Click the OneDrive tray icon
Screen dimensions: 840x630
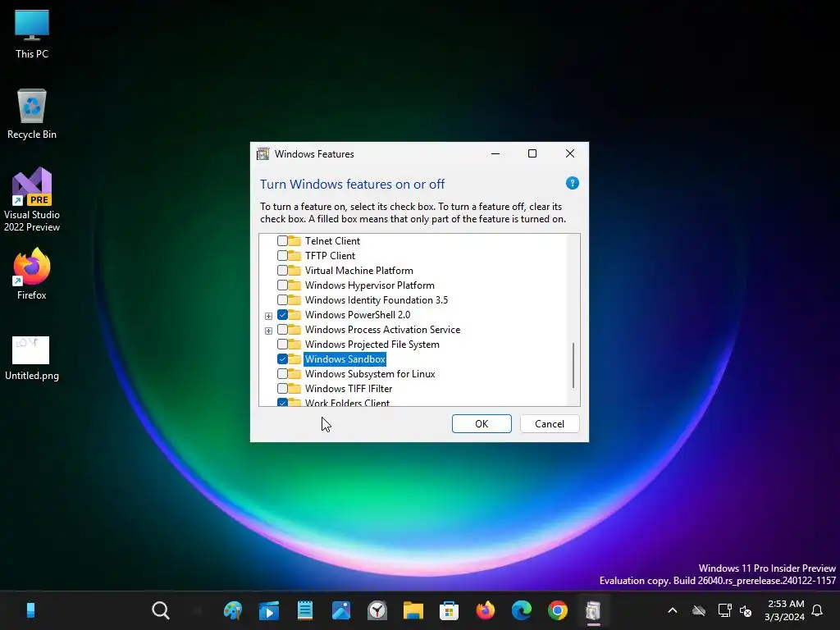[x=699, y=610]
